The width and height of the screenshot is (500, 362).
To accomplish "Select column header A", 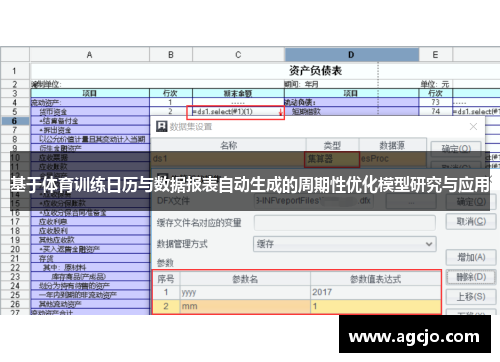I will click(90, 55).
